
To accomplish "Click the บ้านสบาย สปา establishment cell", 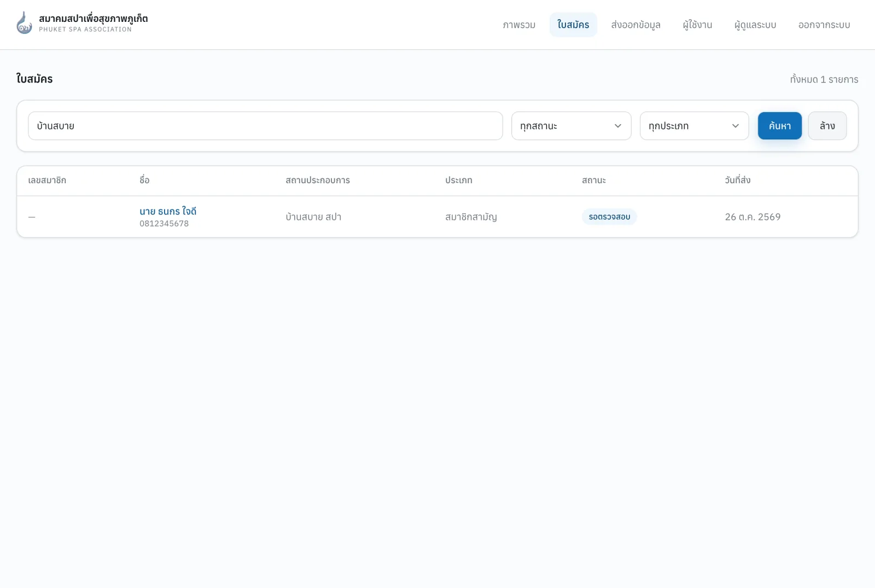I will pos(313,217).
